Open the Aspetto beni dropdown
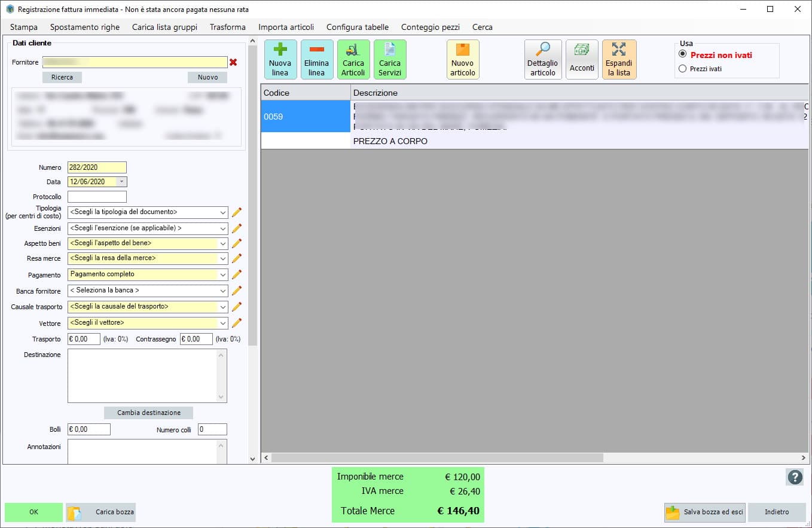Image resolution: width=812 pixels, height=528 pixels. (x=223, y=243)
